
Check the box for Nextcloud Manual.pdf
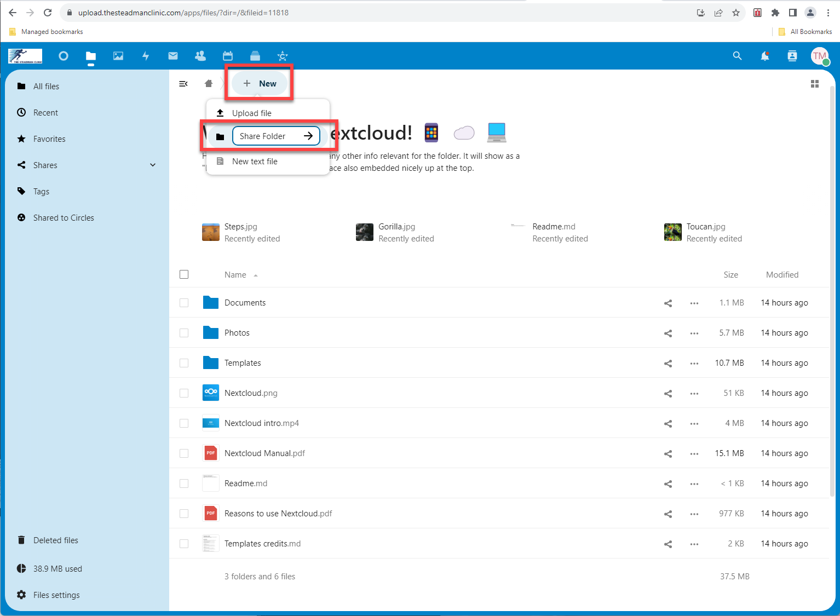tap(184, 453)
